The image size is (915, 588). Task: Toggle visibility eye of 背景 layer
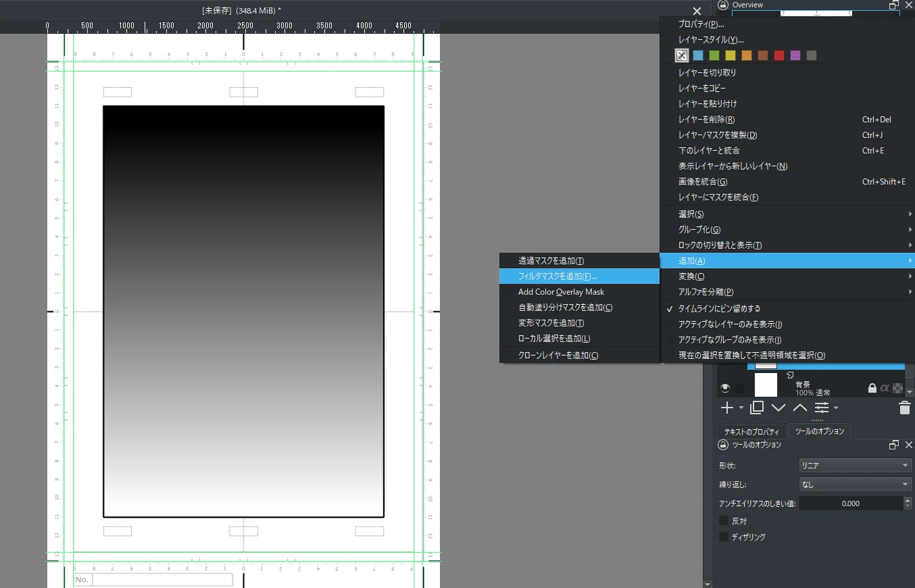click(725, 388)
